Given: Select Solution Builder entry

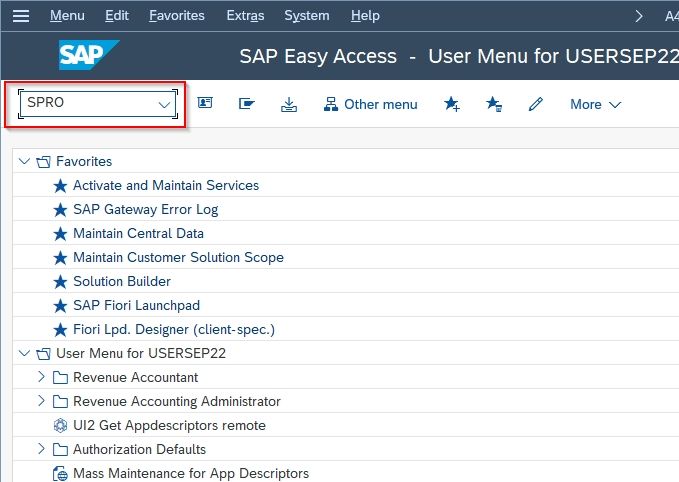Looking at the screenshot, I should pyautogui.click(x=122, y=281).
